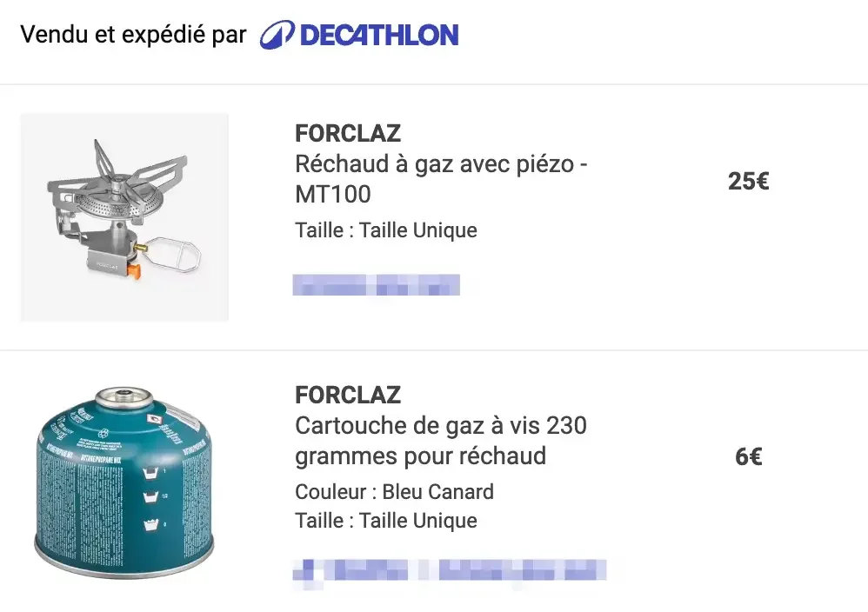Click FORCLAZ brand above the Réchaud item
The image size is (868, 612).
[x=348, y=133]
